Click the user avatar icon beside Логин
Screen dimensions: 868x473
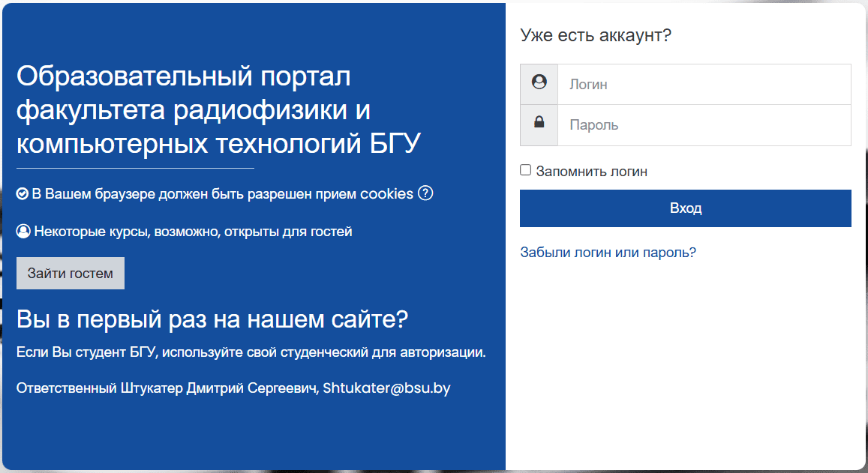pyautogui.click(x=539, y=82)
